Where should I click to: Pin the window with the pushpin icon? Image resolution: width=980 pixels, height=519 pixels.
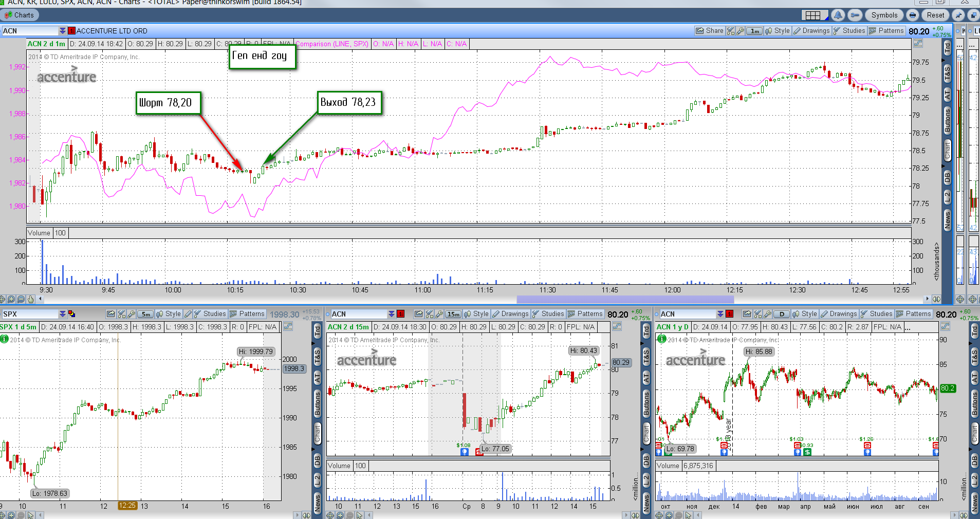coord(958,15)
